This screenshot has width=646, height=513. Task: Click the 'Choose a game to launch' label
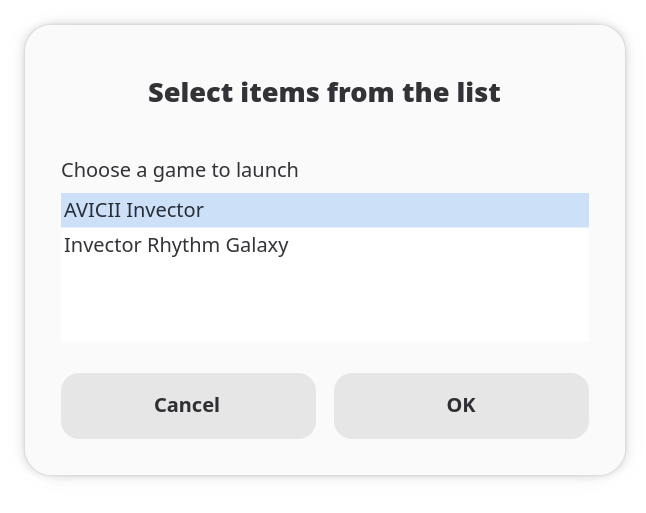(180, 170)
